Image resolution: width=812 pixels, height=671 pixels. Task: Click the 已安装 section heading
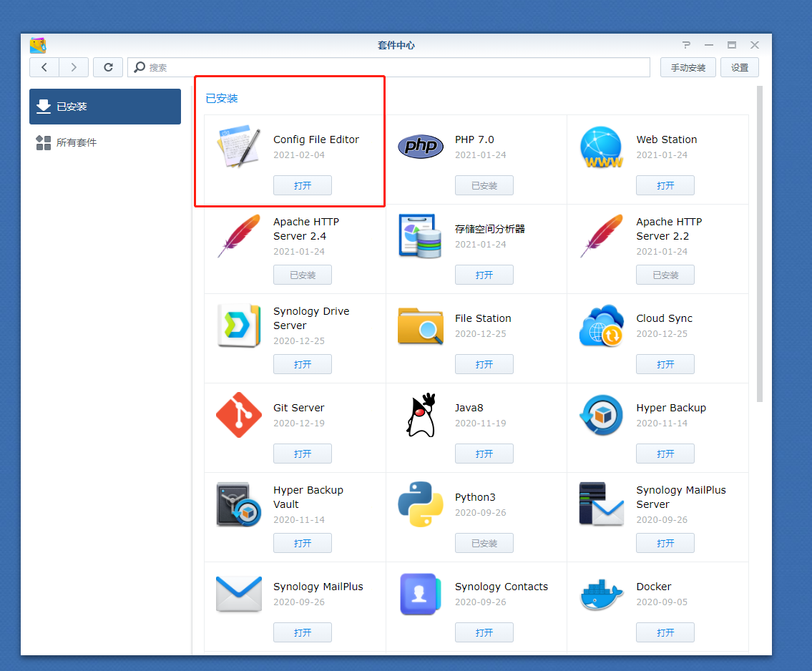coord(222,99)
